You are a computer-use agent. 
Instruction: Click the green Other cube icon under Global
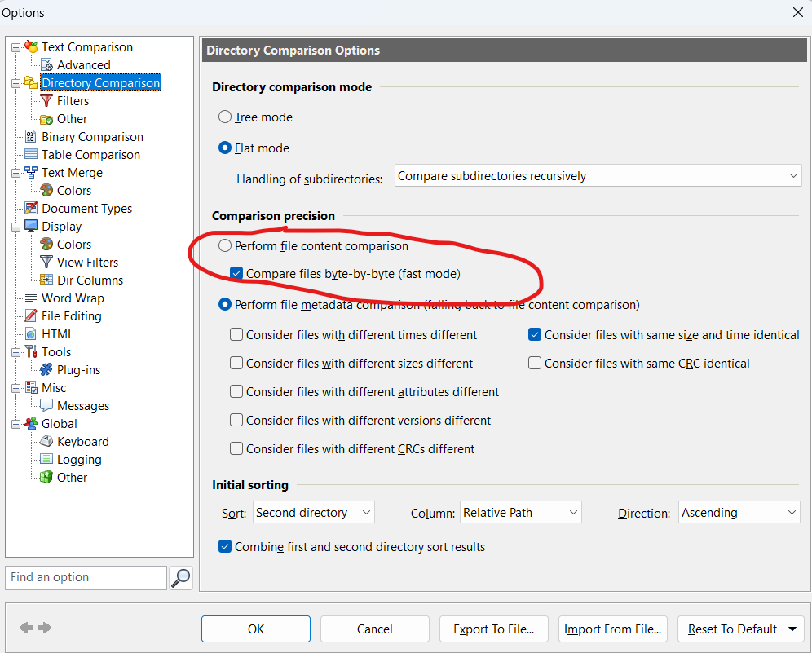point(46,477)
